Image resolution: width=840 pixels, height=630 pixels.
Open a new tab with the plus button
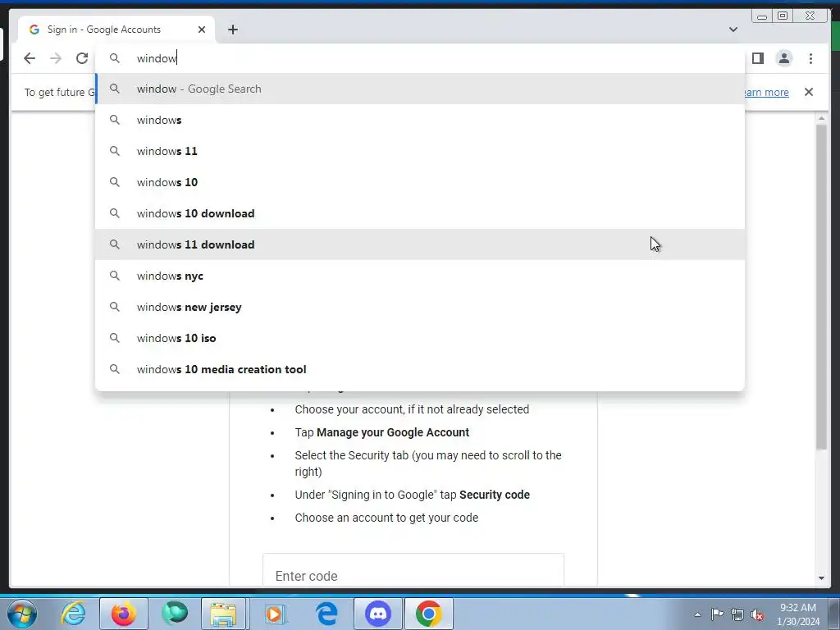pos(232,30)
